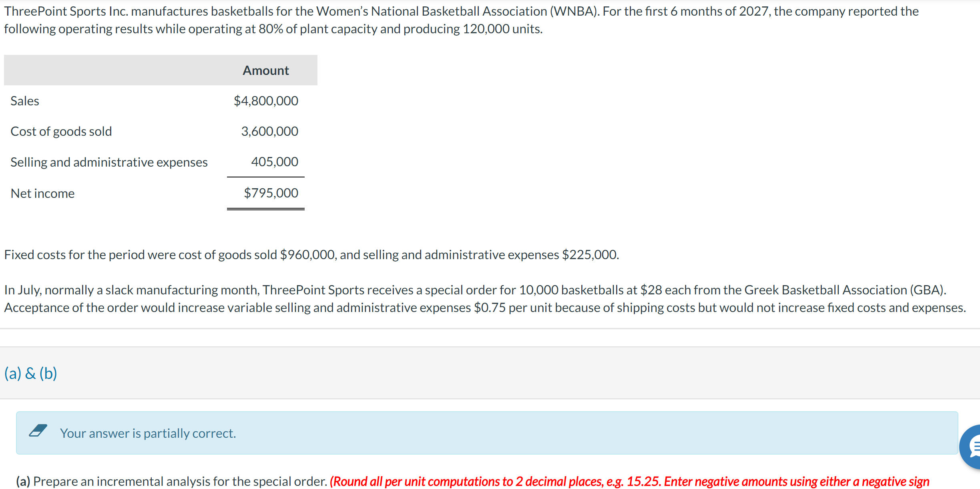Select the Cost of goods sold label
Viewport: 980px width, 489px height.
point(61,131)
